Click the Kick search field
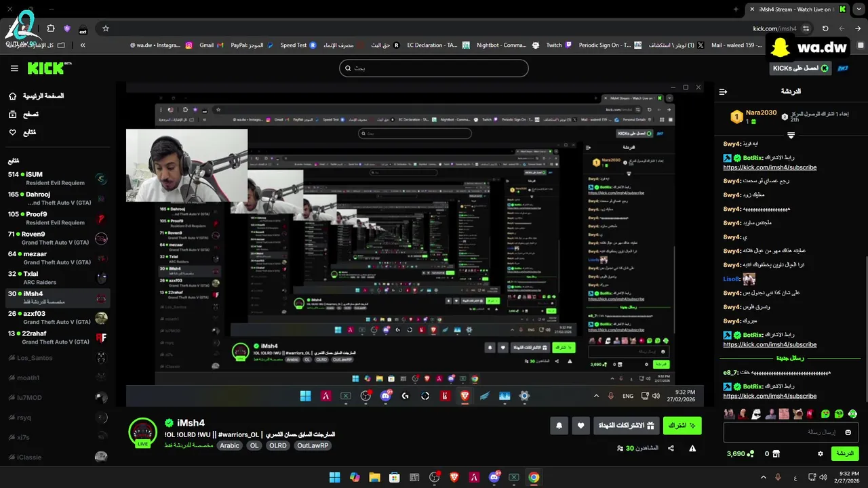The width and height of the screenshot is (868, 488). coord(433,68)
